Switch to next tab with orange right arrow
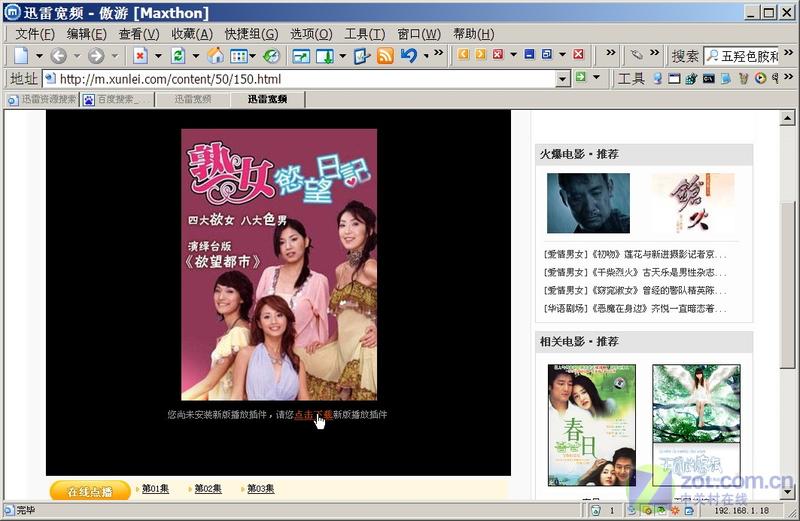The image size is (800, 521). (x=481, y=54)
